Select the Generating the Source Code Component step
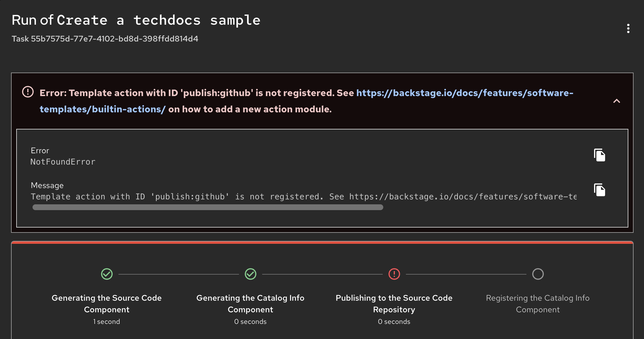Viewport: 644px width, 339px height. coord(107,304)
